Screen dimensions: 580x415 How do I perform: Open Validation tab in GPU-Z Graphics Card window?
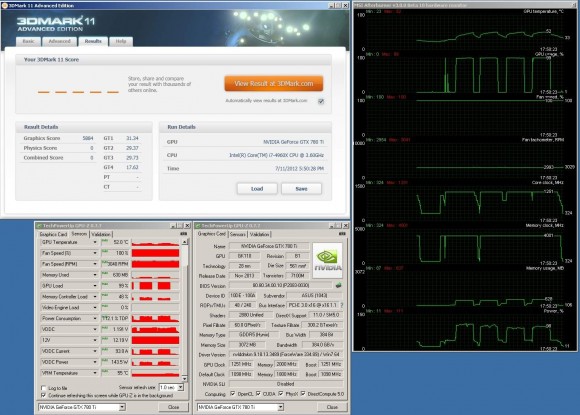point(259,234)
